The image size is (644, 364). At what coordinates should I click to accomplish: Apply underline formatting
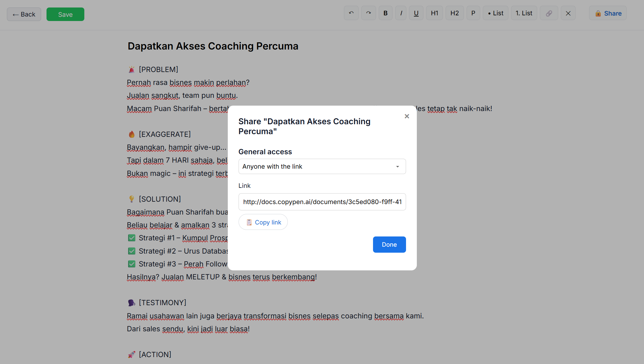coord(416,13)
